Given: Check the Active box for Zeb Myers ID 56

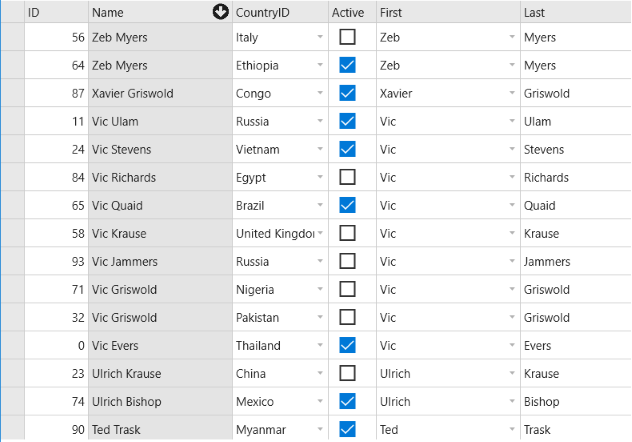Looking at the screenshot, I should tap(347, 37).
